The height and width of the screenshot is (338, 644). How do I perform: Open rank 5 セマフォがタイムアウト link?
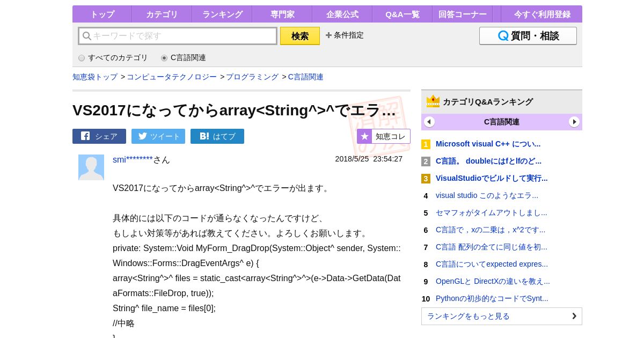[x=492, y=212]
